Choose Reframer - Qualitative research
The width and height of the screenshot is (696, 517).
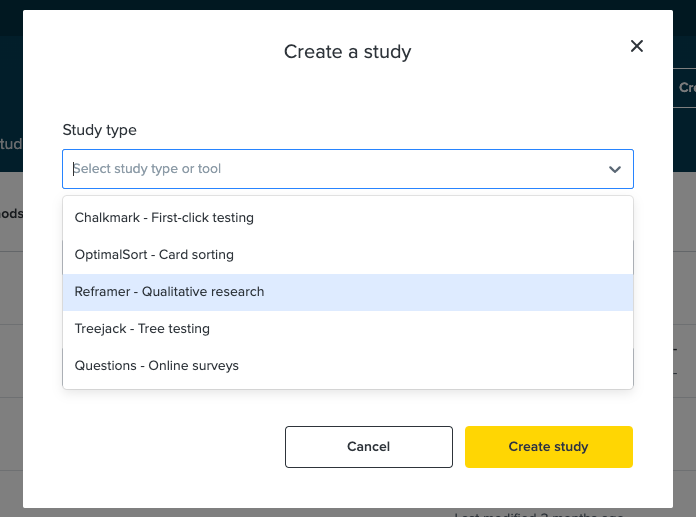[x=348, y=292]
